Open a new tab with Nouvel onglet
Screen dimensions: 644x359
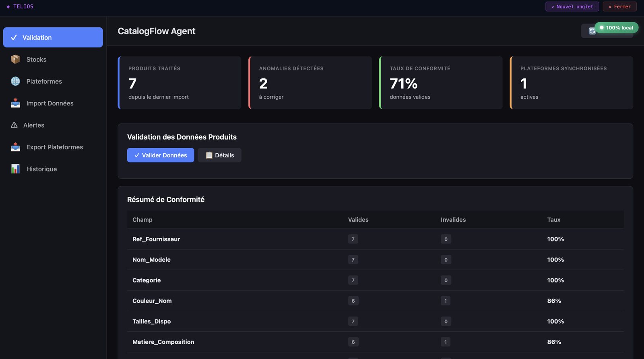coord(572,6)
